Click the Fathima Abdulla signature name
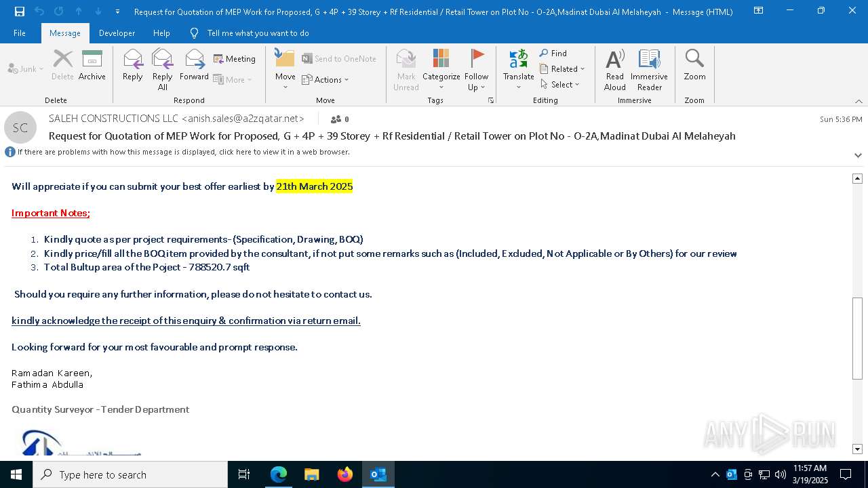 pyautogui.click(x=47, y=384)
